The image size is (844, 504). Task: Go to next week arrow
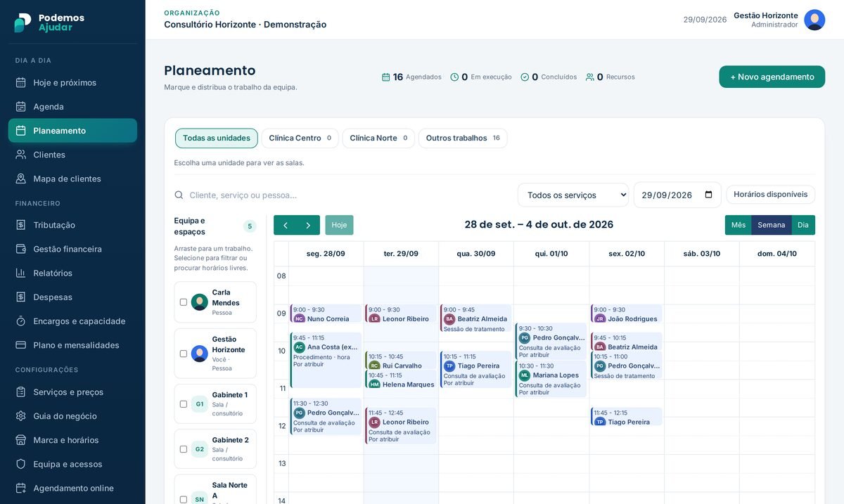click(308, 225)
